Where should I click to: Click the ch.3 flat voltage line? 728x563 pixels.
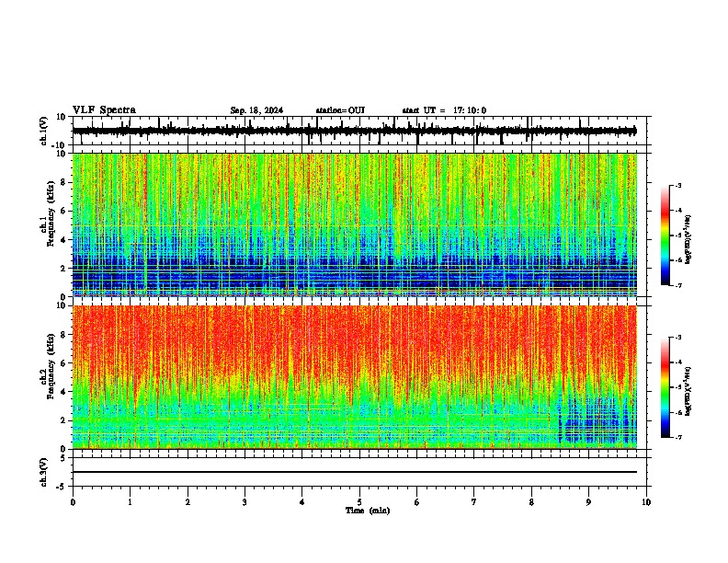pos(355,472)
